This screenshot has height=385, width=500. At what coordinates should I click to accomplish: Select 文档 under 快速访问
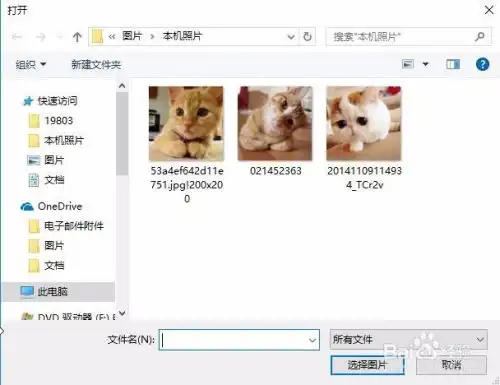54,180
